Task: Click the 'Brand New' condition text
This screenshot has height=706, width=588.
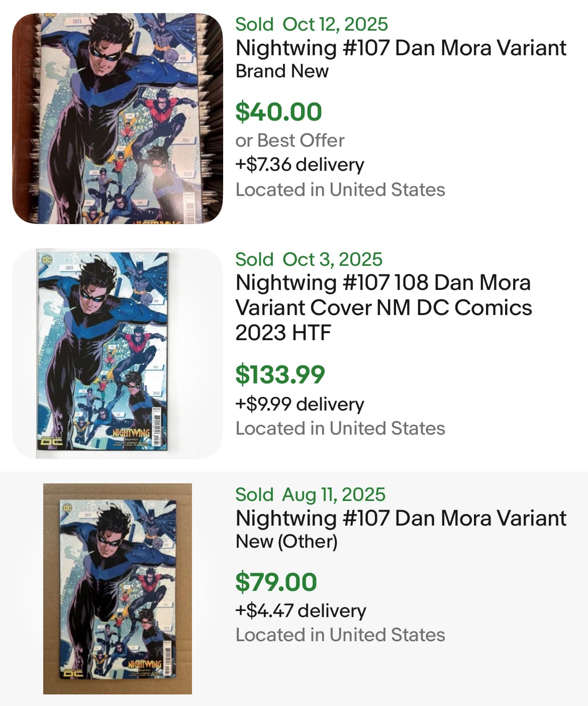Action: click(x=282, y=71)
